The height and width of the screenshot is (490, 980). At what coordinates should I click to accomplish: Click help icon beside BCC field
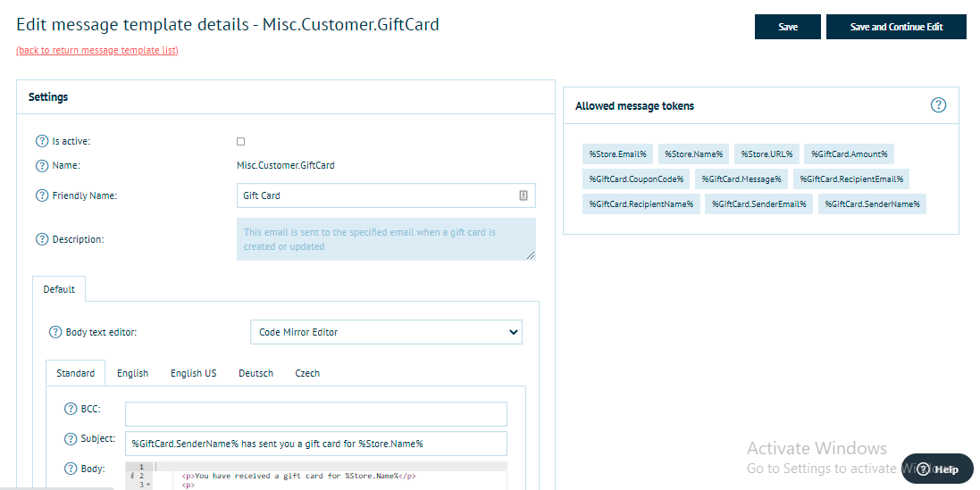[x=71, y=409]
